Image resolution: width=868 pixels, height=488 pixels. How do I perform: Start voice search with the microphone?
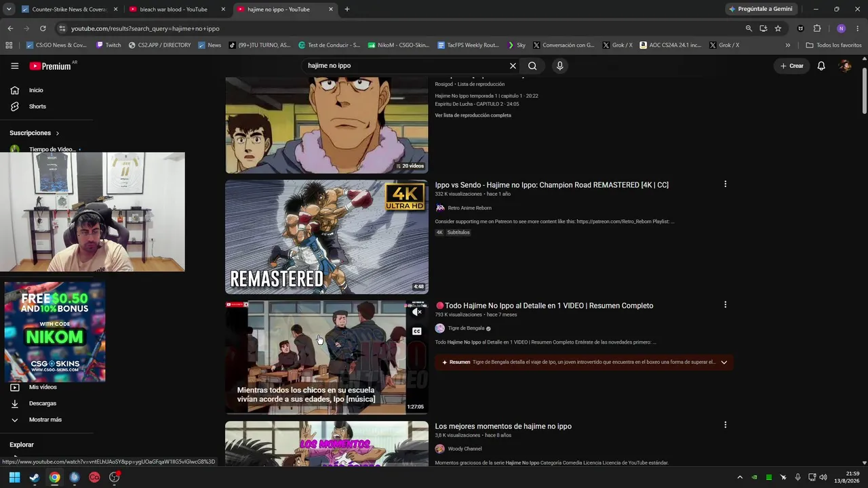coord(559,66)
